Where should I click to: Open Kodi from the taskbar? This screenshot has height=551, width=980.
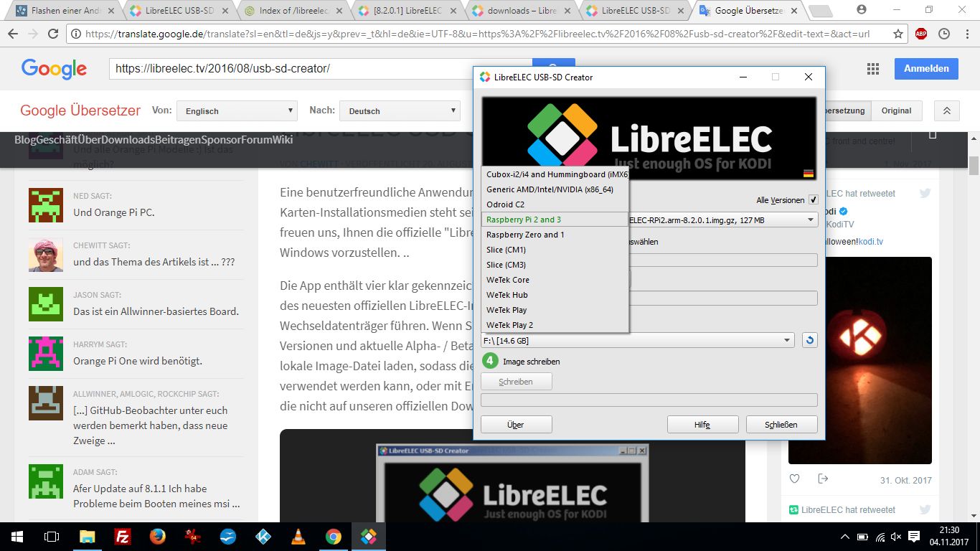click(x=263, y=536)
